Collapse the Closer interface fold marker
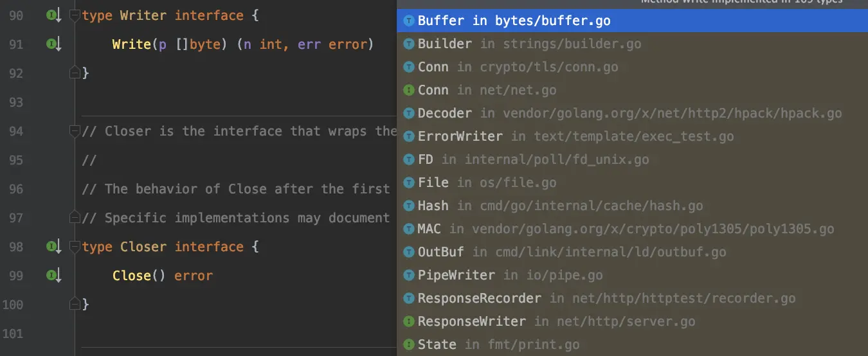Viewport: 868px width, 356px height. [75, 247]
